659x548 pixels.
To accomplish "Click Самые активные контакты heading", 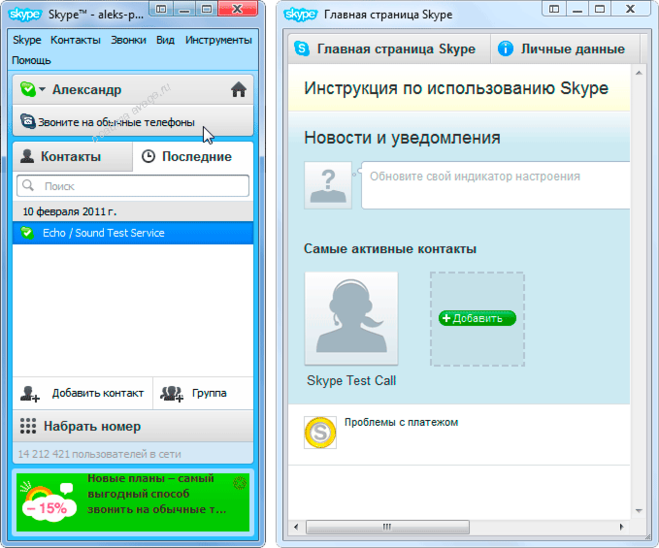I will [x=390, y=249].
